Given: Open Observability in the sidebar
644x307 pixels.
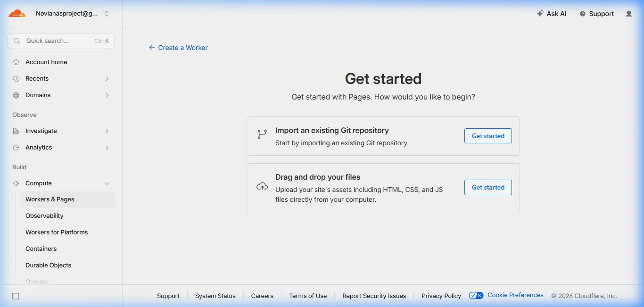Looking at the screenshot, I should click(x=44, y=216).
